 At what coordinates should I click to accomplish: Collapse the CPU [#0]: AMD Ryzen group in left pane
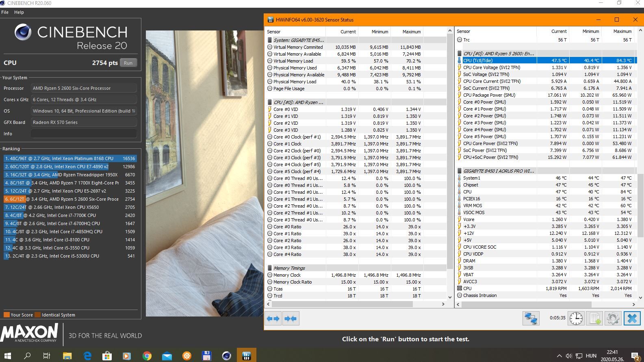[x=269, y=102]
